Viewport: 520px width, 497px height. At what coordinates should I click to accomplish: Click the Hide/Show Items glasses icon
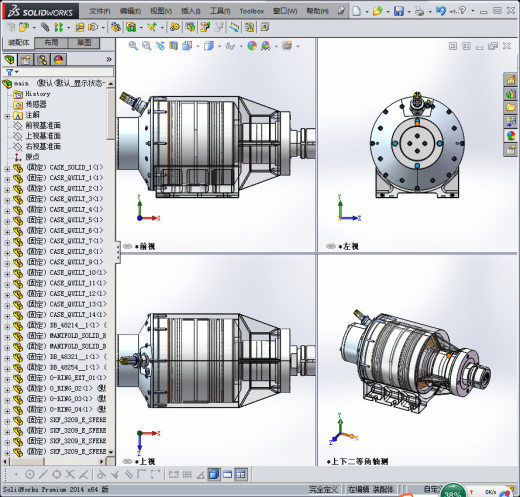230,46
